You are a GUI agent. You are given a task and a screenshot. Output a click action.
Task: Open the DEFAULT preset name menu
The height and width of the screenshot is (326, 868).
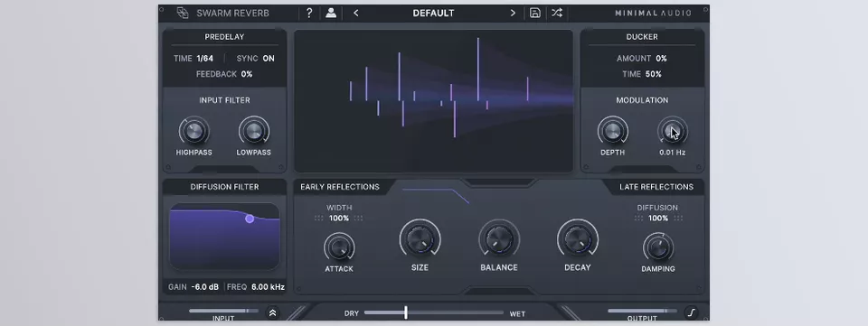tap(433, 13)
